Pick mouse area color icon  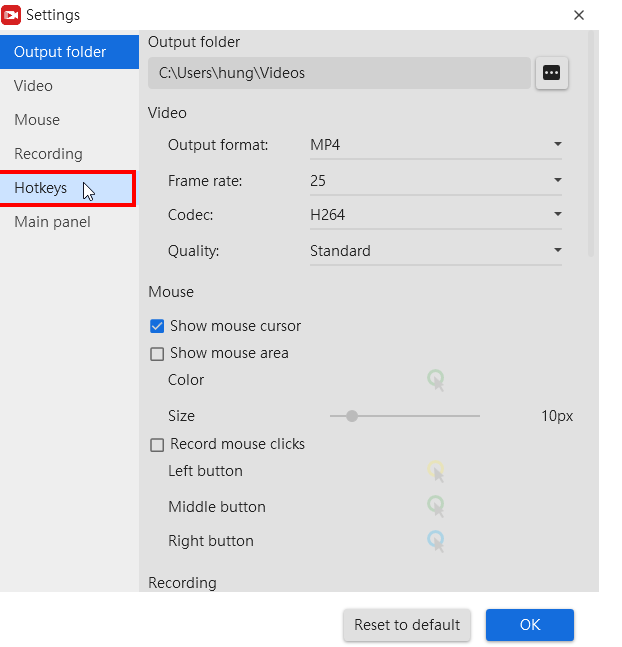436,380
